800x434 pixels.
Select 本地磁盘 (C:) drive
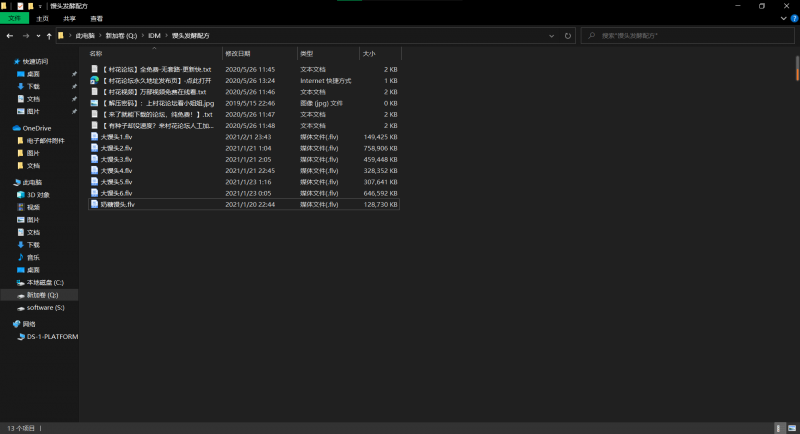click(44, 283)
